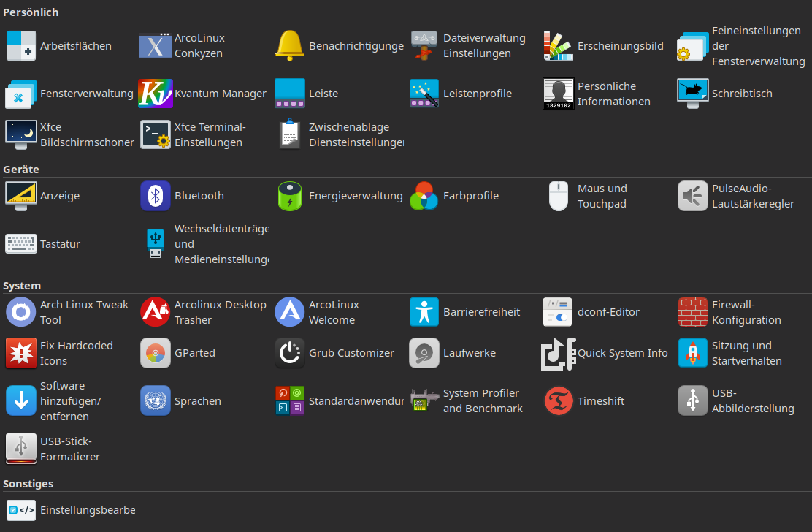The height and width of the screenshot is (532, 812).
Task: Open Grub Customizer
Action: [290, 353]
